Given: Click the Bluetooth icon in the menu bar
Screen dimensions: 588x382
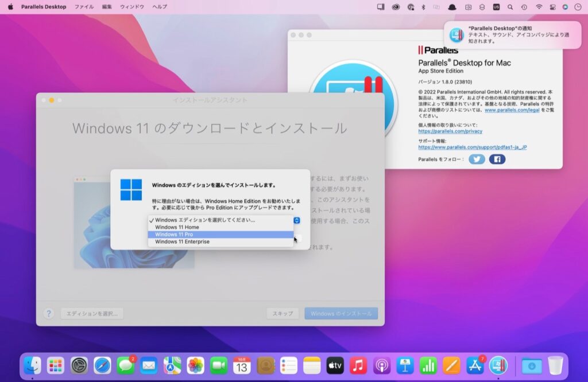Looking at the screenshot, I should [x=423, y=7].
